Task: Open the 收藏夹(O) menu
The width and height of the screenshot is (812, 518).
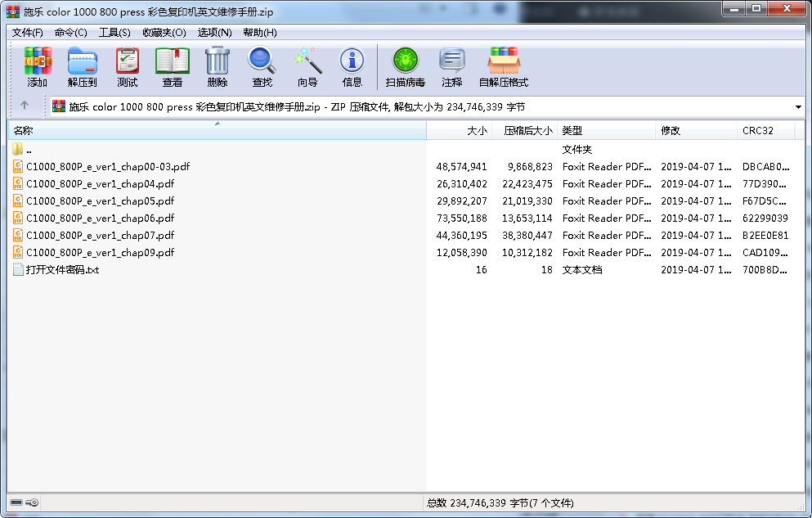Action: (x=164, y=33)
